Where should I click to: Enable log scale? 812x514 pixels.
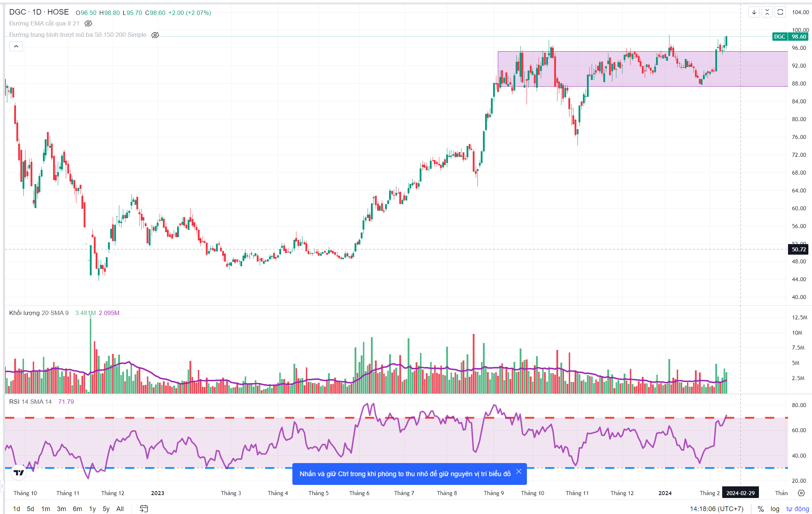tap(775, 509)
